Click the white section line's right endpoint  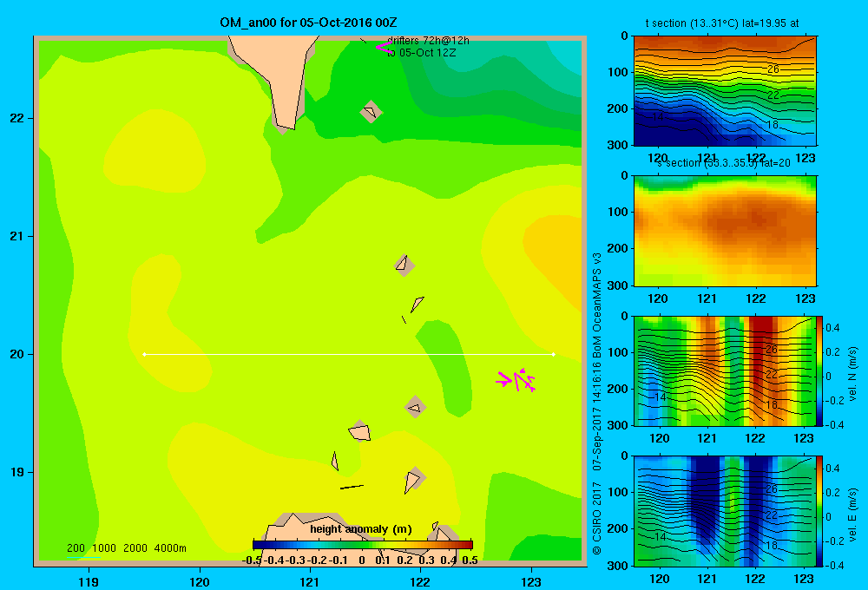tap(554, 354)
